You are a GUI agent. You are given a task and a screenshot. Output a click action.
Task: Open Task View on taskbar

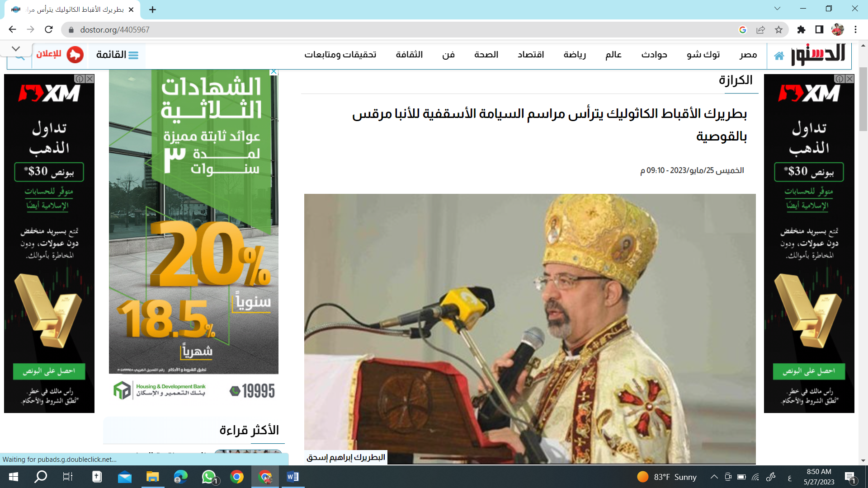pos(68,477)
